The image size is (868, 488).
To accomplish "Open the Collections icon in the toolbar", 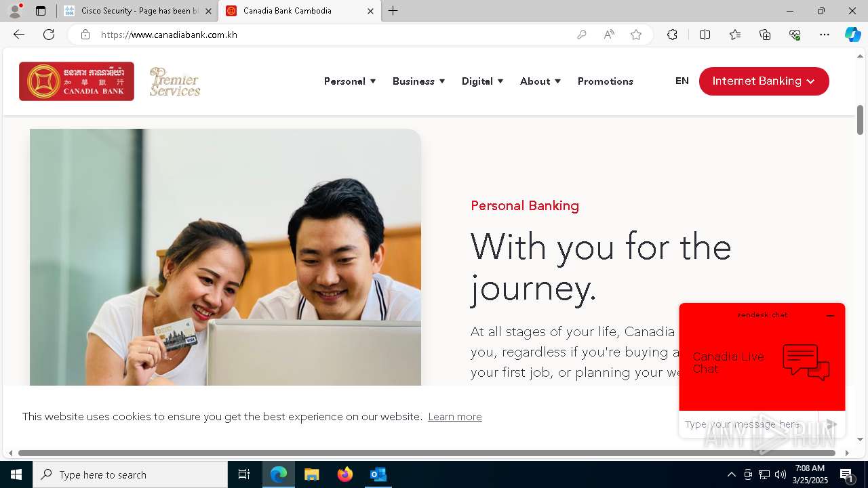I will (x=765, y=35).
